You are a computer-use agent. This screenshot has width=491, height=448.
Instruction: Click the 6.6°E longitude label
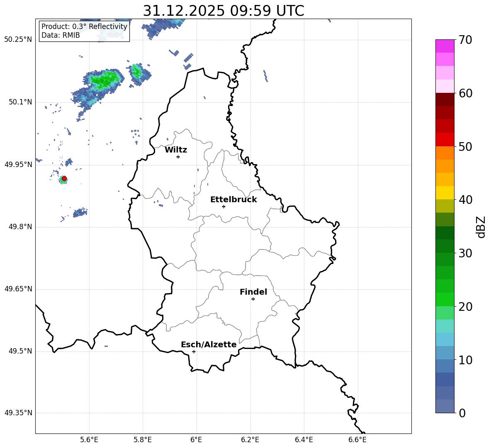(x=357, y=440)
